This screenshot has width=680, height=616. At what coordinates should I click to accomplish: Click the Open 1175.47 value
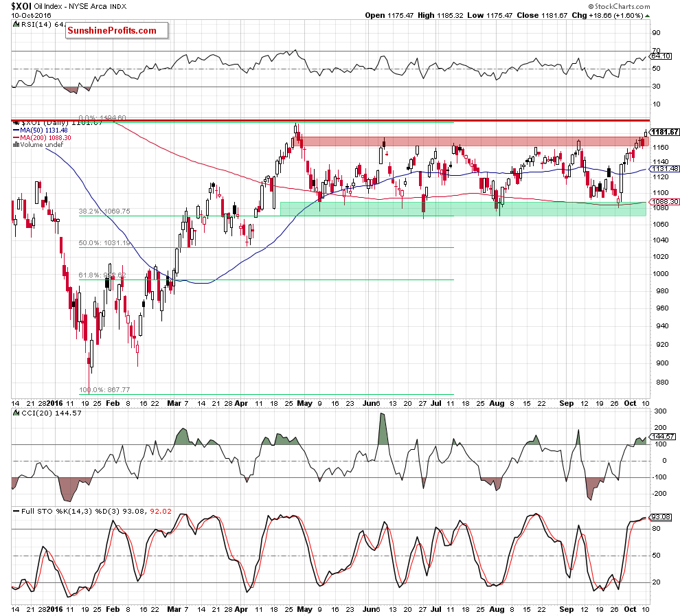click(389, 15)
